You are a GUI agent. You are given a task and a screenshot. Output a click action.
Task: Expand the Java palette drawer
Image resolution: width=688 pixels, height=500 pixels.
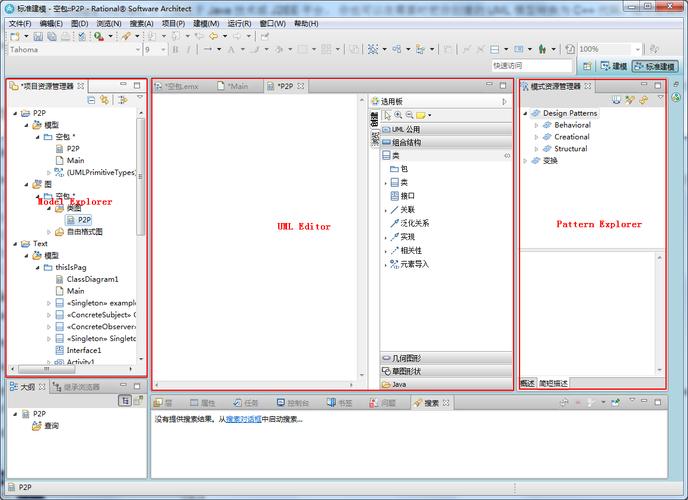click(x=446, y=384)
